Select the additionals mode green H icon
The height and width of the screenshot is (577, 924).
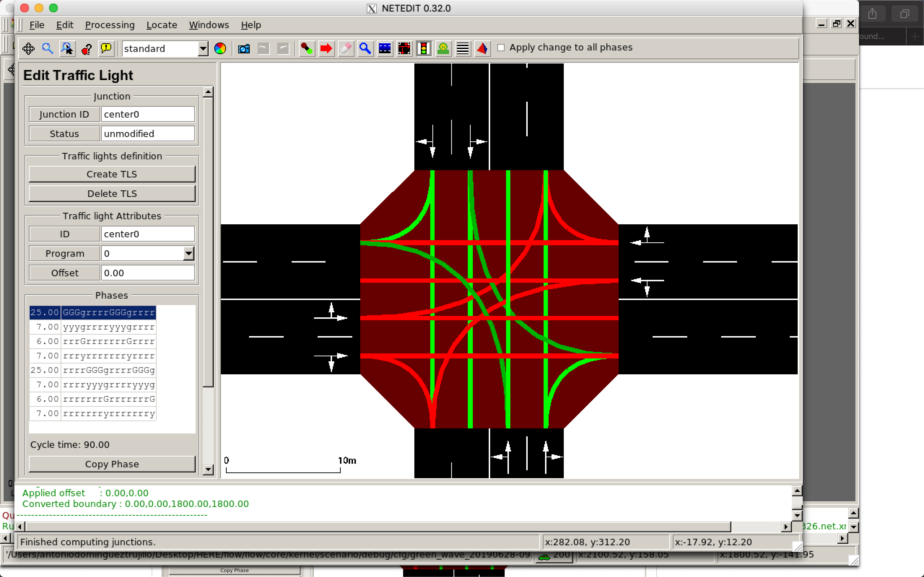tap(443, 48)
